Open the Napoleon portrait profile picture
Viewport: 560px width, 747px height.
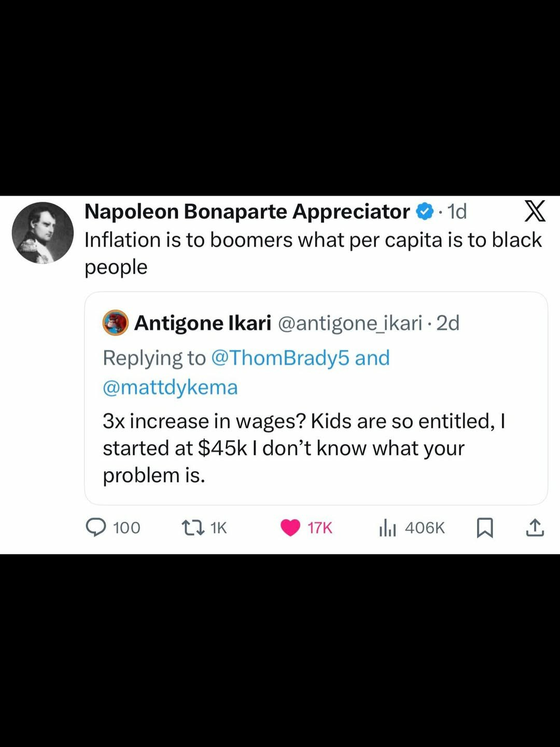[x=43, y=232]
